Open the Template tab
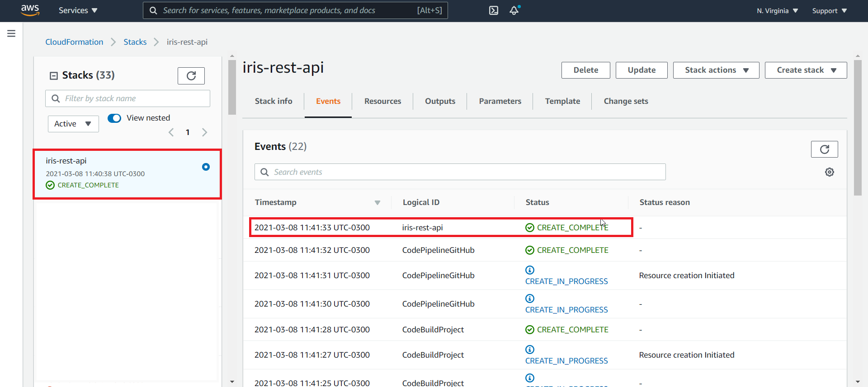The height and width of the screenshot is (387, 868). click(x=562, y=101)
